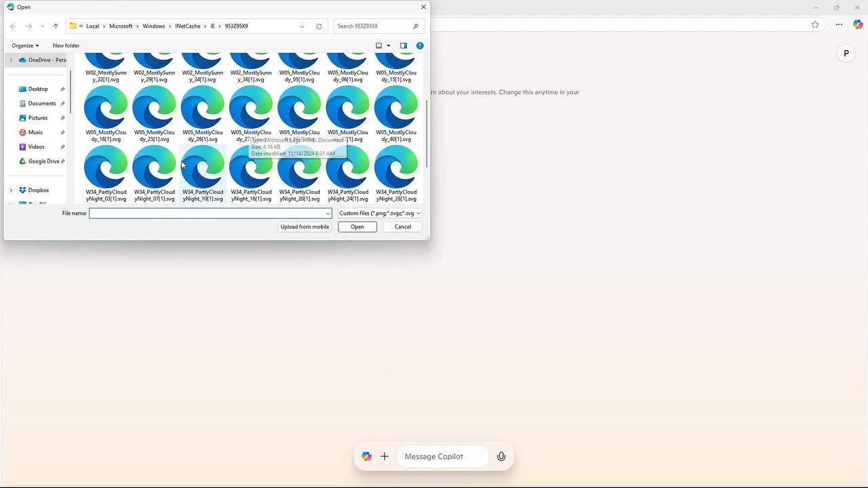Click W02_MostlySunny_29[1].svg file name

click(x=154, y=76)
